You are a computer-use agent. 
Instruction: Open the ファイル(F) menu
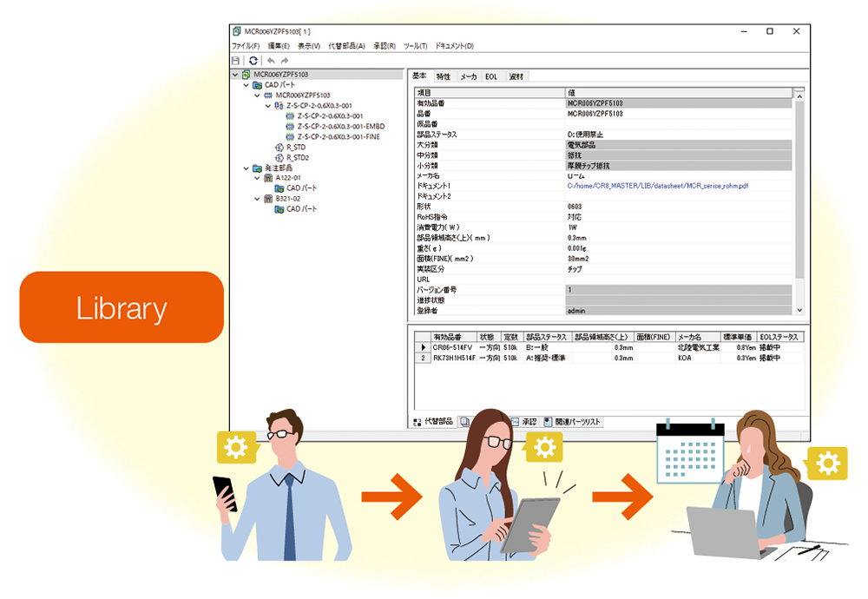coord(246,46)
